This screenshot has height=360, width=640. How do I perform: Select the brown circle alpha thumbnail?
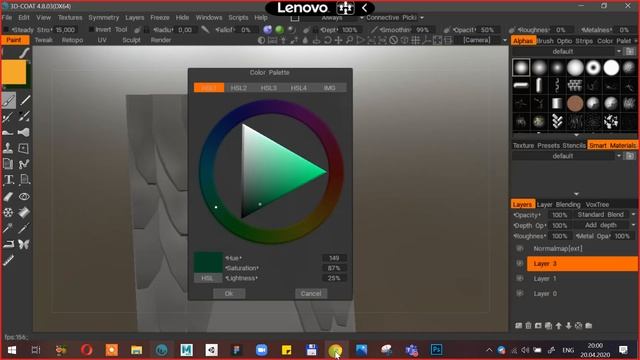coord(575,104)
